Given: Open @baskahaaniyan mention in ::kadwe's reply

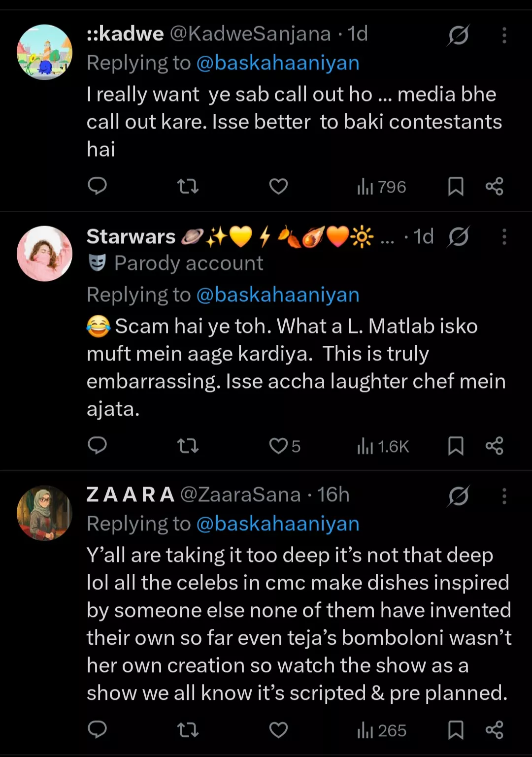Looking at the screenshot, I should click(x=278, y=63).
